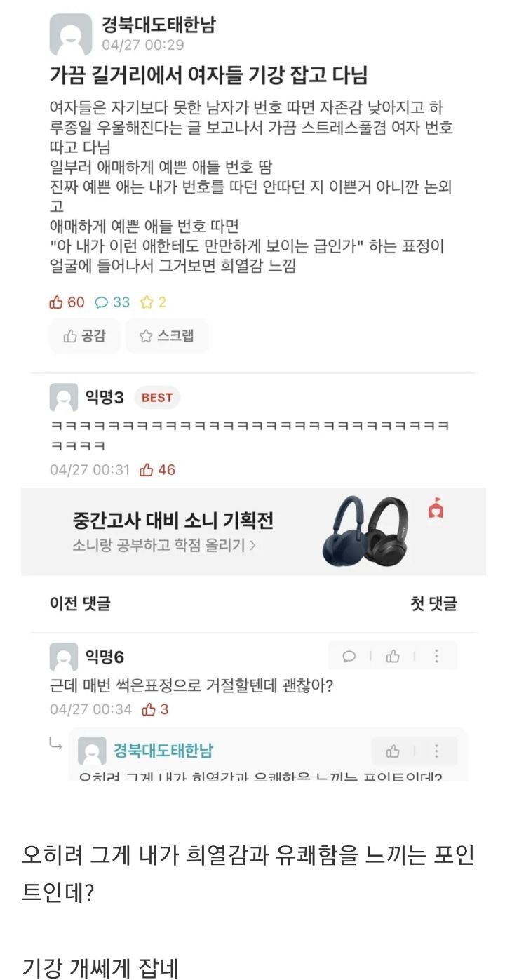Go to 이전 댓글 previous comments
The image size is (505, 980).
coord(80,603)
